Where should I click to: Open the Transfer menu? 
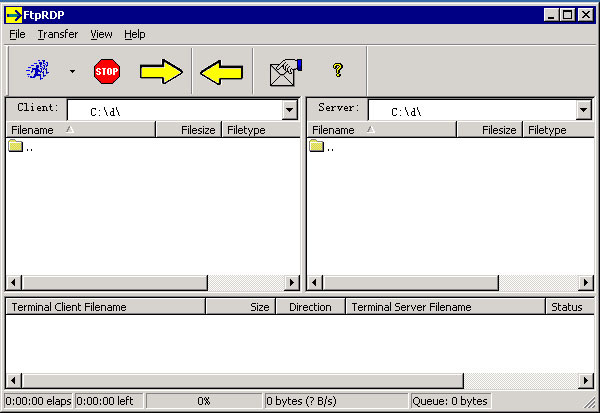pos(58,34)
